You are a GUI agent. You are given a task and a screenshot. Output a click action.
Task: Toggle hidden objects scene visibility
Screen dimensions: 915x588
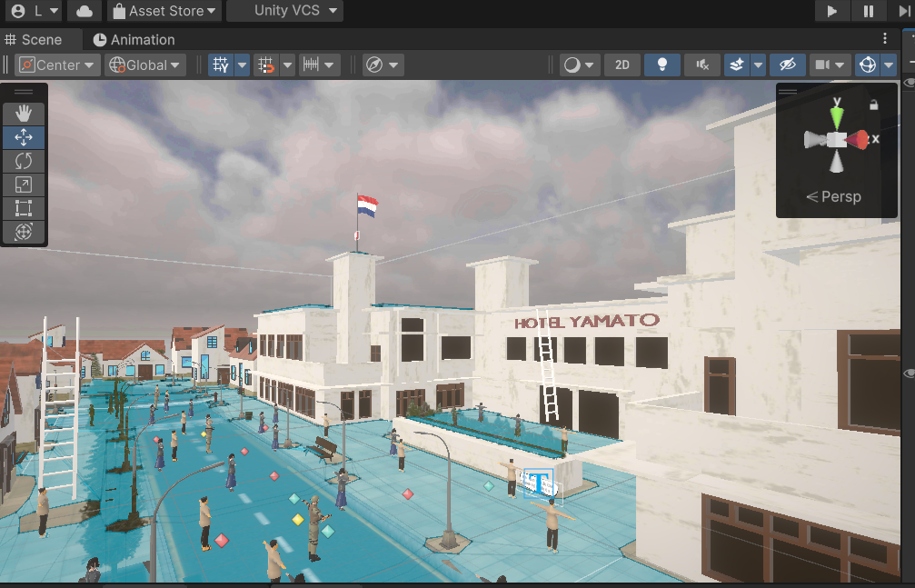787,65
